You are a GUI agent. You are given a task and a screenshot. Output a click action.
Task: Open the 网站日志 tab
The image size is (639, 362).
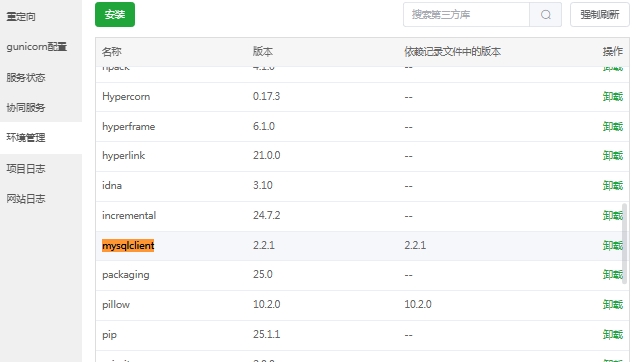point(26,199)
